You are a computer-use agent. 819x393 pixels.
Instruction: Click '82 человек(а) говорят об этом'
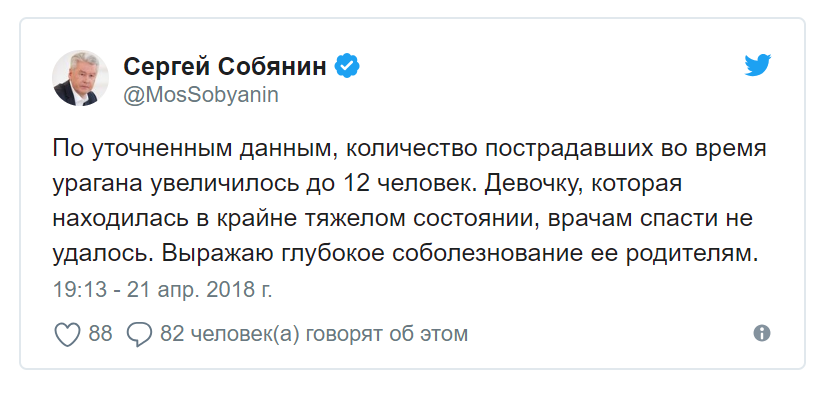[314, 334]
